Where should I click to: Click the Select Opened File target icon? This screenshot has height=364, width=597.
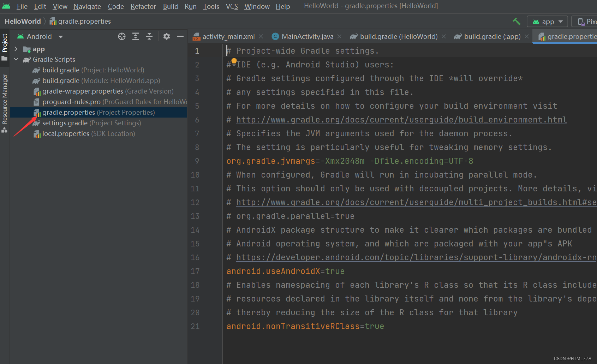coord(122,36)
